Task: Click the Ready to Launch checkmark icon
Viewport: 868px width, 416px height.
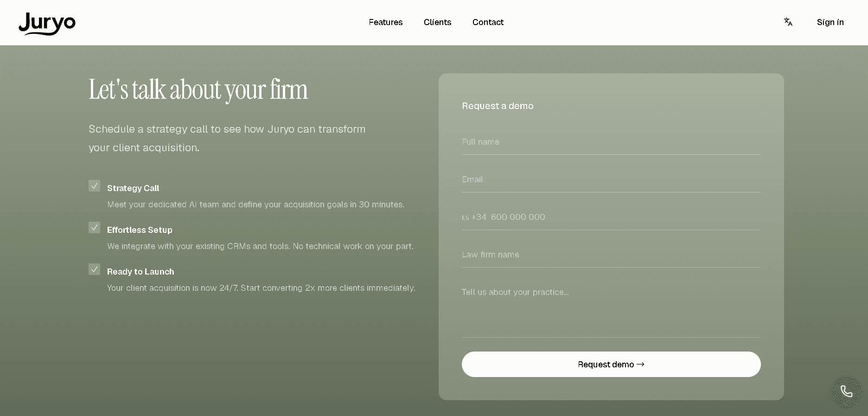Action: [x=95, y=269]
